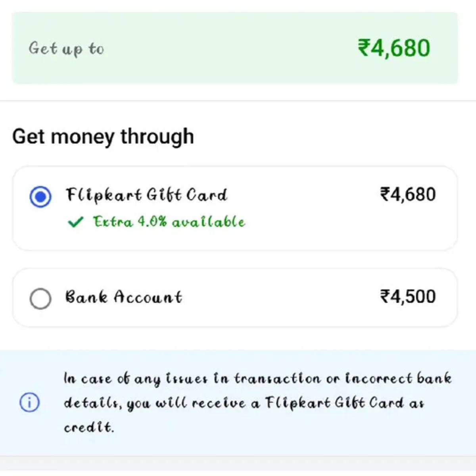The width and height of the screenshot is (476, 476).
Task: Click the blue info circle icon
Action: coord(30,403)
